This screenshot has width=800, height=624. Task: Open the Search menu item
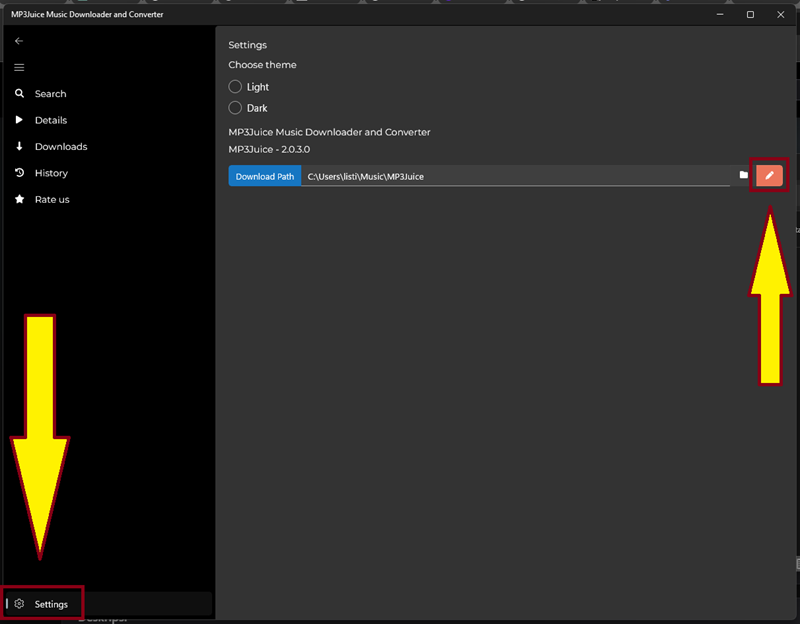click(x=107, y=93)
